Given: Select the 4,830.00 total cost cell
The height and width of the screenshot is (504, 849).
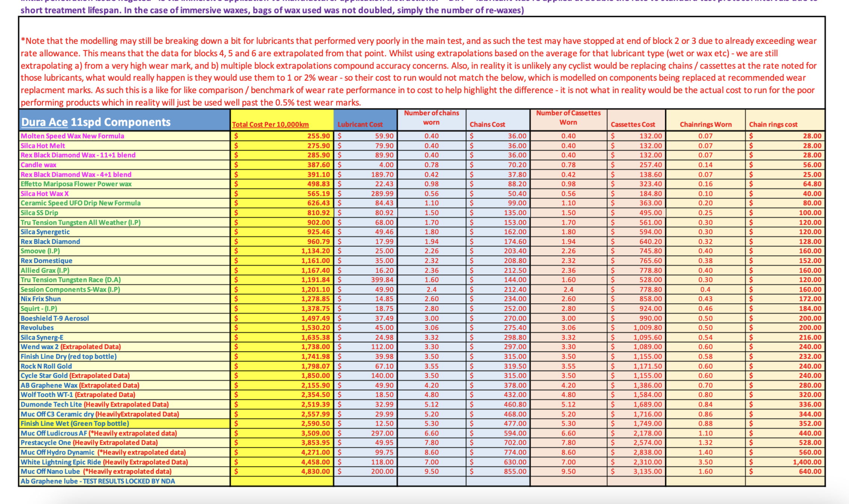Looking at the screenshot, I should pyautogui.click(x=315, y=472).
